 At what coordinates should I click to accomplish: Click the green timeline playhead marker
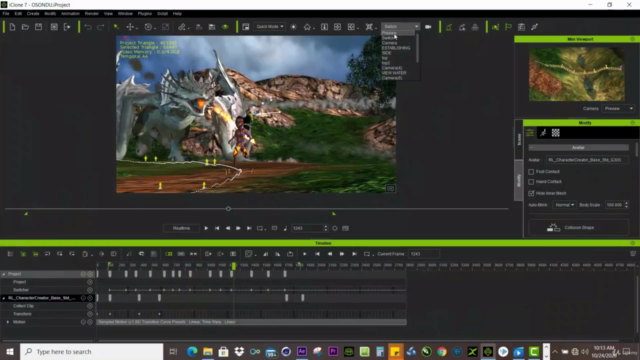click(x=233, y=266)
